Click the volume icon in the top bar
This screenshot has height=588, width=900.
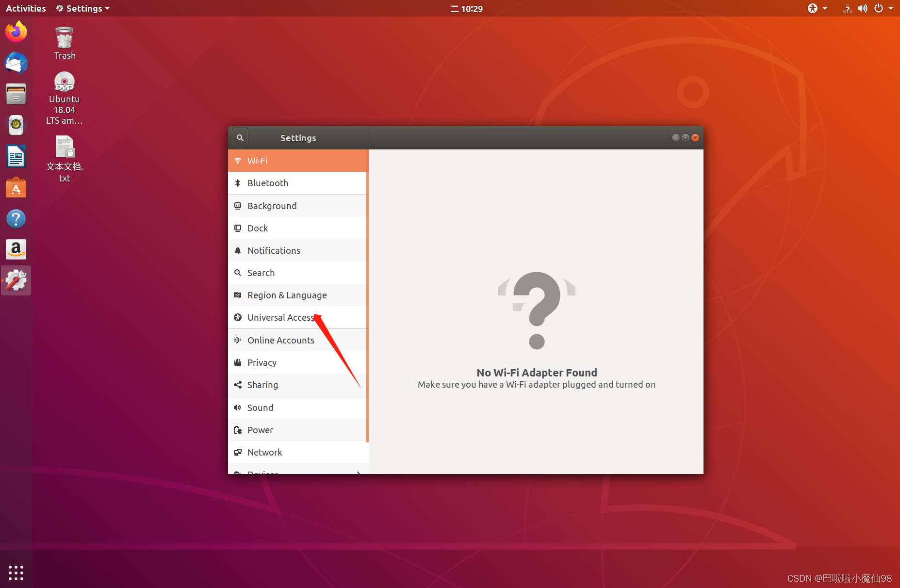tap(863, 8)
